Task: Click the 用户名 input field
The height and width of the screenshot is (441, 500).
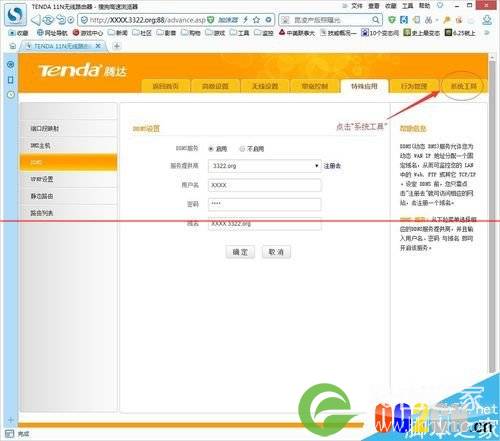Action: pyautogui.click(x=265, y=185)
